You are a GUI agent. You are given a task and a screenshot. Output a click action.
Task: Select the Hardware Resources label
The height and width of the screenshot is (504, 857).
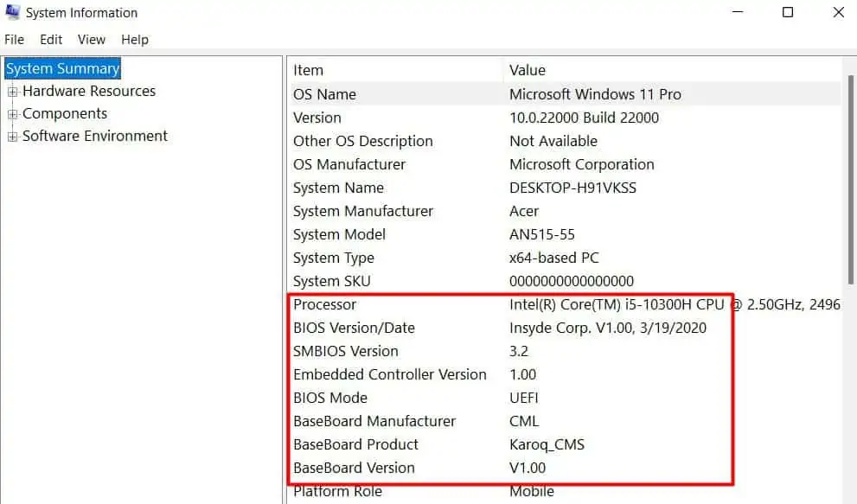[89, 91]
